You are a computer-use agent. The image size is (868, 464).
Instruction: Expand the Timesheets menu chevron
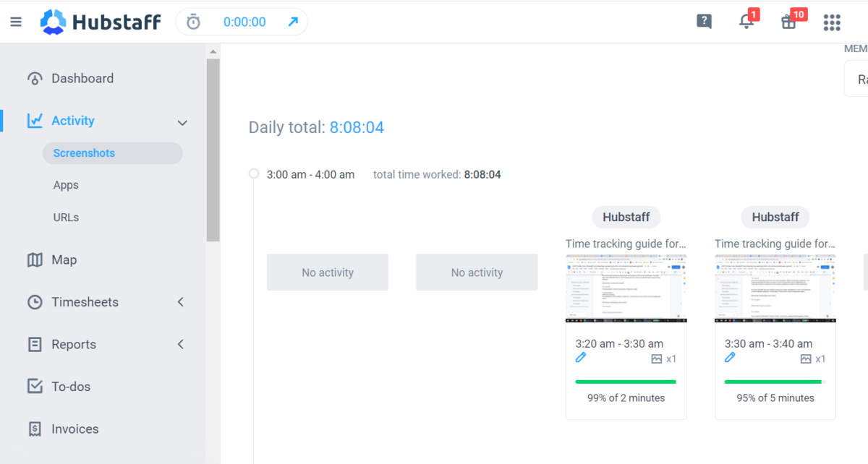pos(180,302)
